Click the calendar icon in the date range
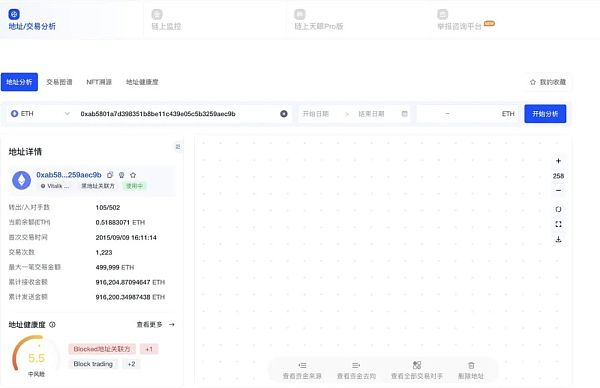This screenshot has height=388, width=600. (404, 114)
